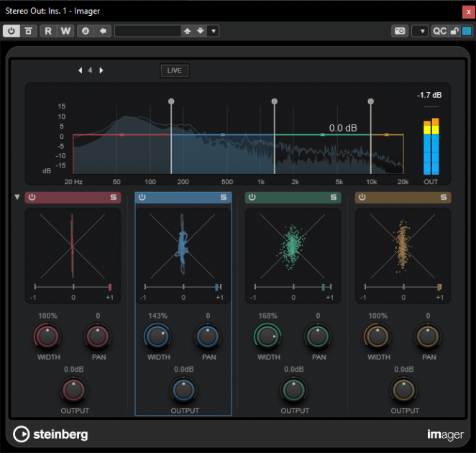The height and width of the screenshot is (453, 476).
Task: Click the red band OUTPUT knob
Action: (x=73, y=390)
